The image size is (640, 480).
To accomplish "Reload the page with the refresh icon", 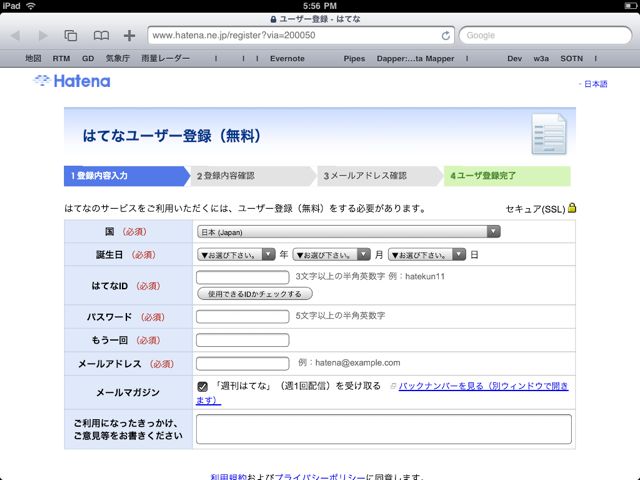I will pyautogui.click(x=446, y=36).
